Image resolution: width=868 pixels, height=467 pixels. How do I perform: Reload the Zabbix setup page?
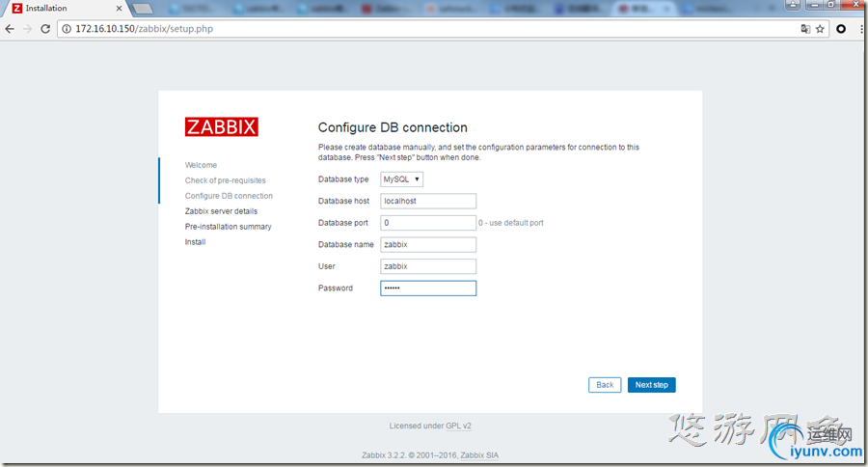click(45, 29)
